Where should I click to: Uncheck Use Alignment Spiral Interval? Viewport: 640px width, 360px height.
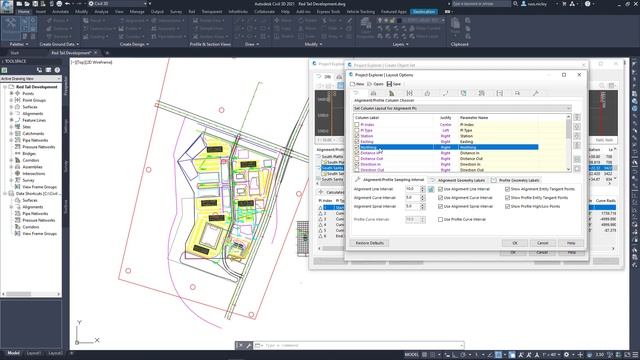point(440,207)
